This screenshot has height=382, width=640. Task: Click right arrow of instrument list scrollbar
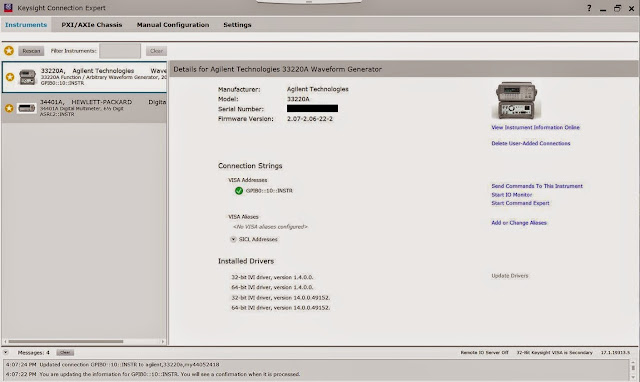coord(163,341)
